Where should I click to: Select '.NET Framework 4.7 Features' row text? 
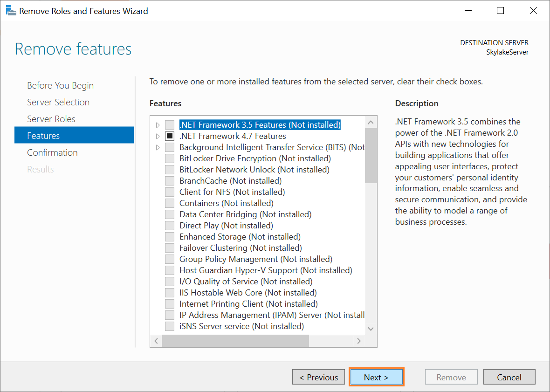coord(233,136)
